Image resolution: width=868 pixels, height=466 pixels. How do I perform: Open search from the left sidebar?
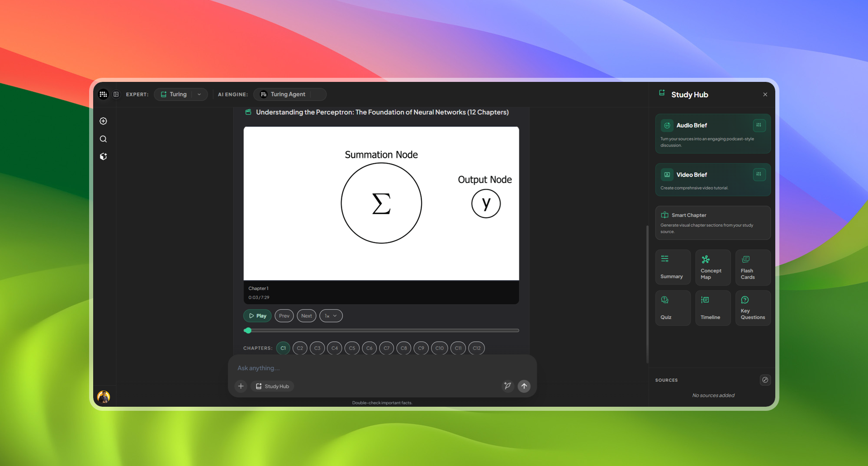point(103,139)
